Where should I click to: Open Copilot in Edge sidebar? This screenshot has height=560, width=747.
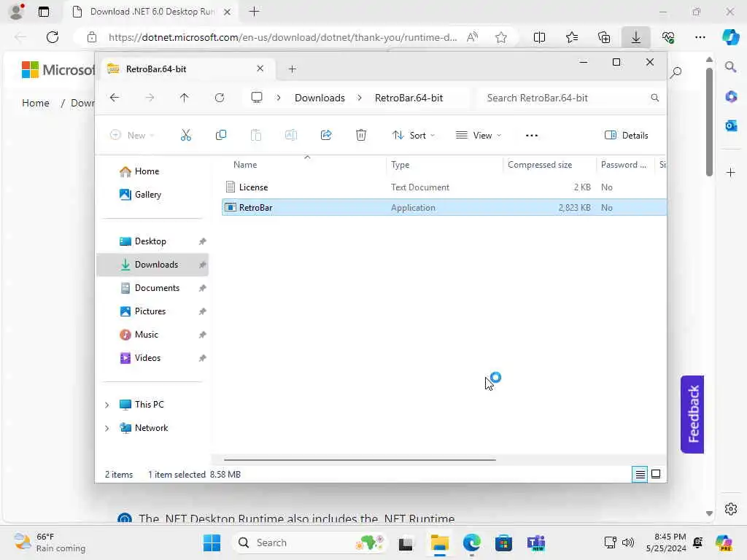[730, 37]
